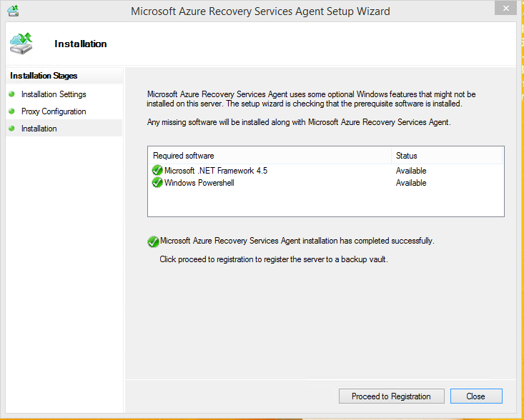Select the Installation Settings stage

coord(54,94)
